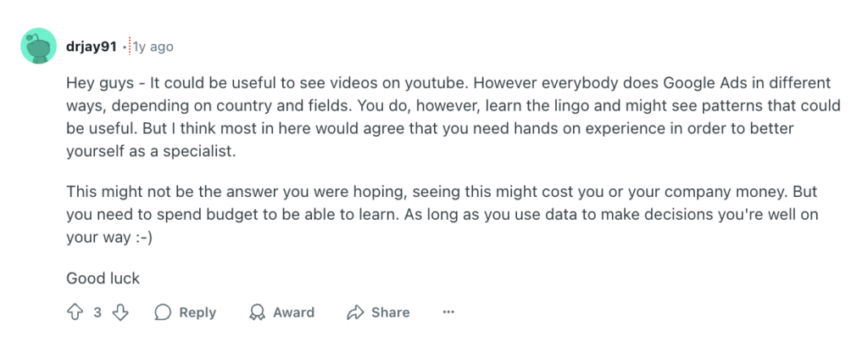Visit the drjay91 username profile link
Viewport: 868px width, 337px height.
coord(92,48)
